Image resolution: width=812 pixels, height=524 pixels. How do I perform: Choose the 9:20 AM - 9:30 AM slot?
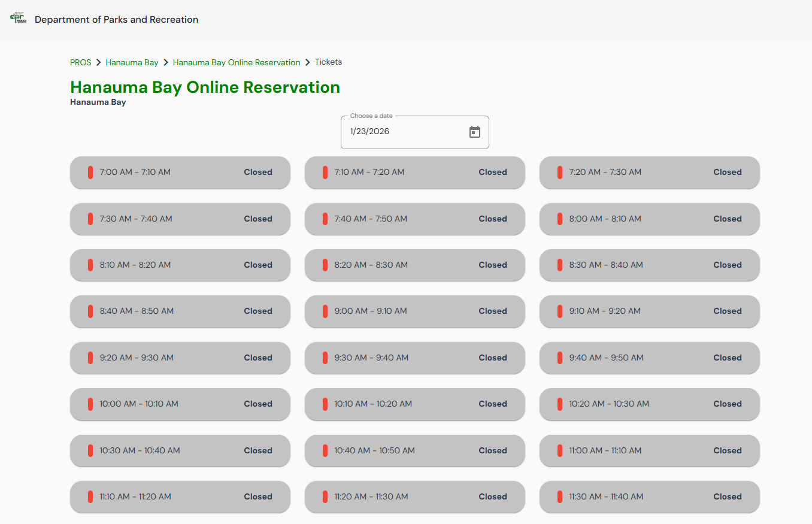click(x=180, y=358)
